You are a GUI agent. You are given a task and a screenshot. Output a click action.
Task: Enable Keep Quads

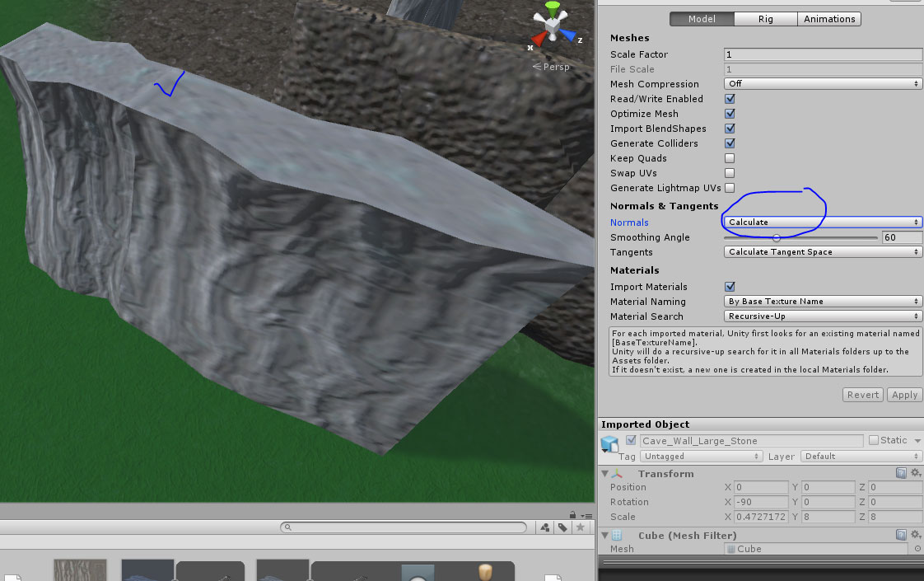pyautogui.click(x=729, y=158)
